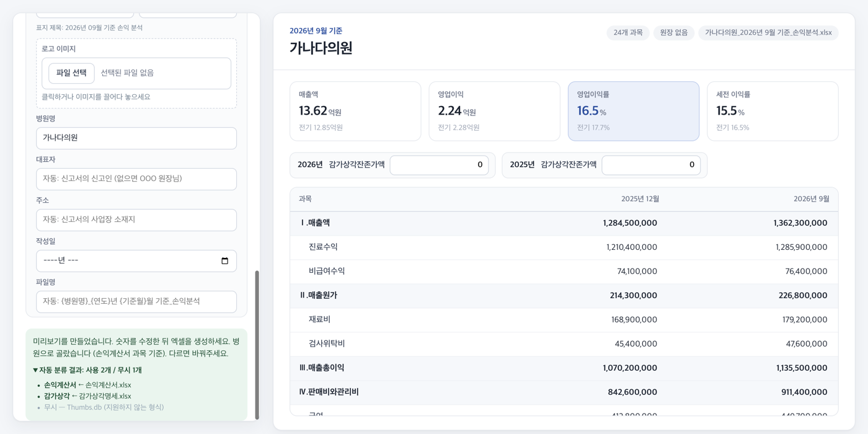Click the cell value 911,400,000
Image resolution: width=868 pixels, height=434 pixels.
[804, 392]
